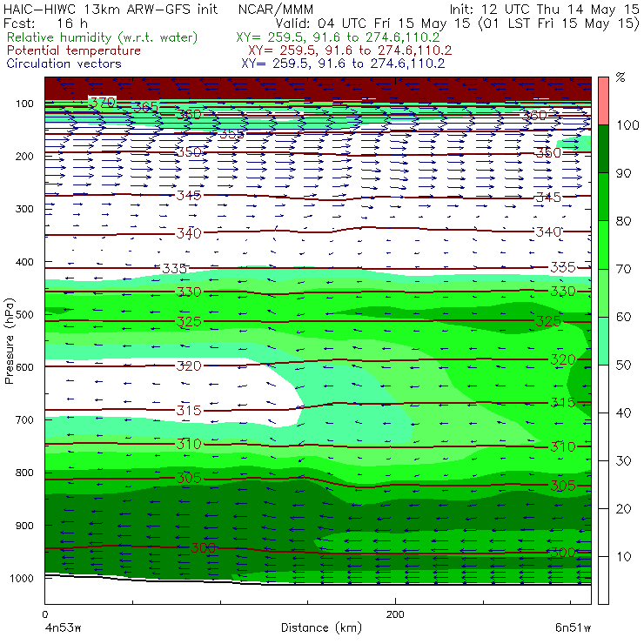This screenshot has width=644, height=644.
Task: Click the 50–60% aqua colorbar segment
Action: (603, 340)
